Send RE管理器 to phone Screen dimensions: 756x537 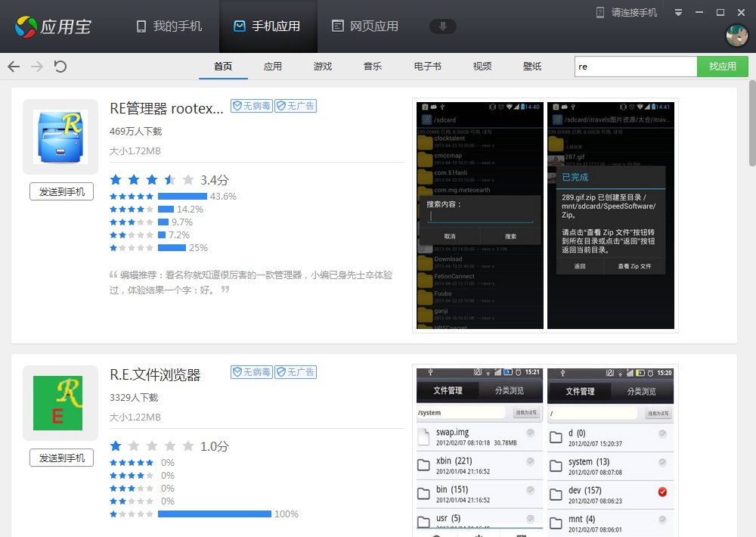tap(62, 191)
